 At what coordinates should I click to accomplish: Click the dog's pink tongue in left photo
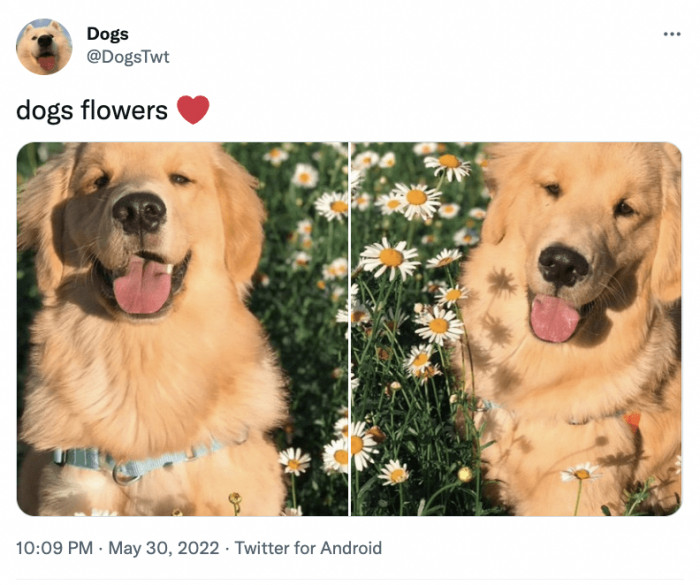(x=142, y=285)
